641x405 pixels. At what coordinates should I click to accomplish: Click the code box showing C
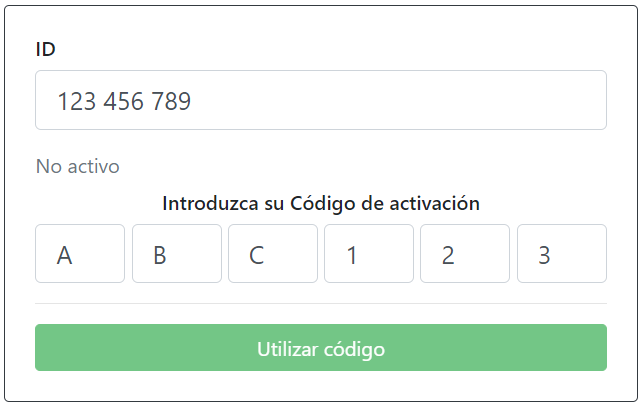[x=273, y=254]
